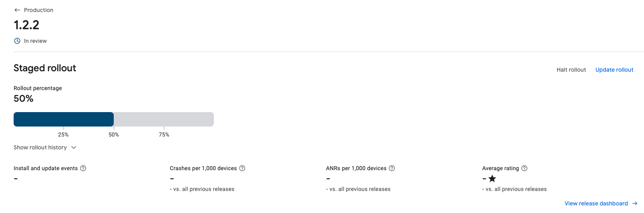Open help icon next to Average rating

525,168
